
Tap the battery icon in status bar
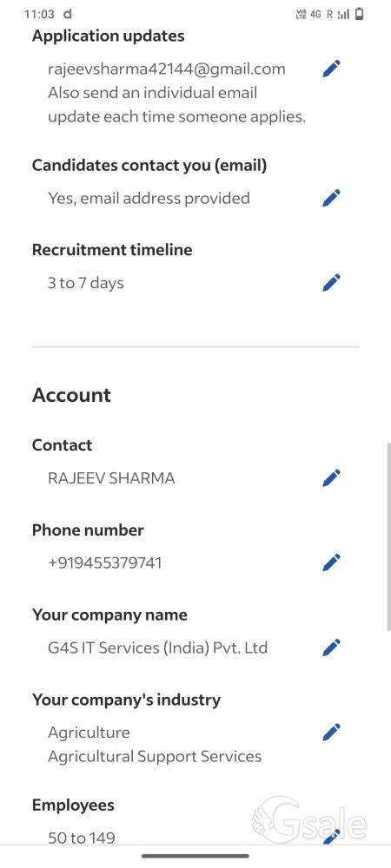coord(360,14)
